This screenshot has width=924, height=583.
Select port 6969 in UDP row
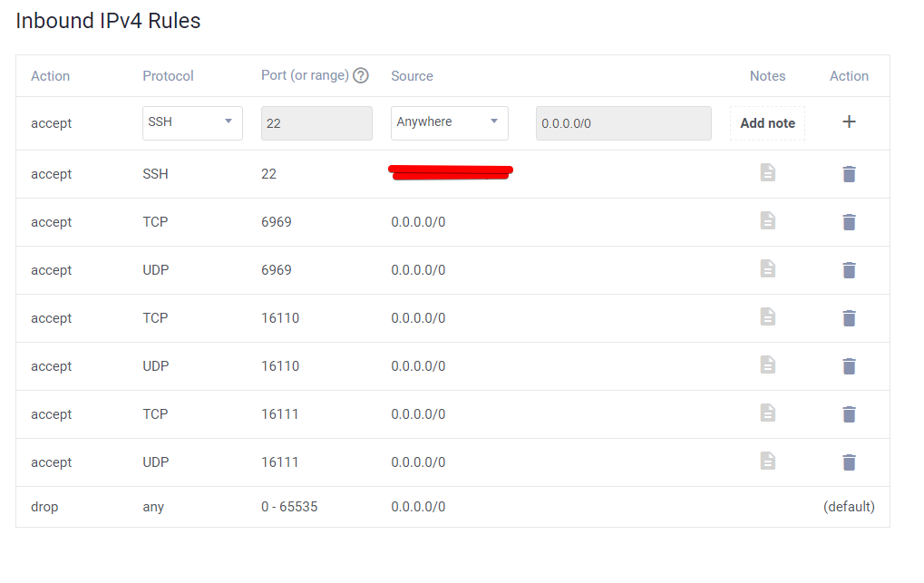pyautogui.click(x=277, y=270)
